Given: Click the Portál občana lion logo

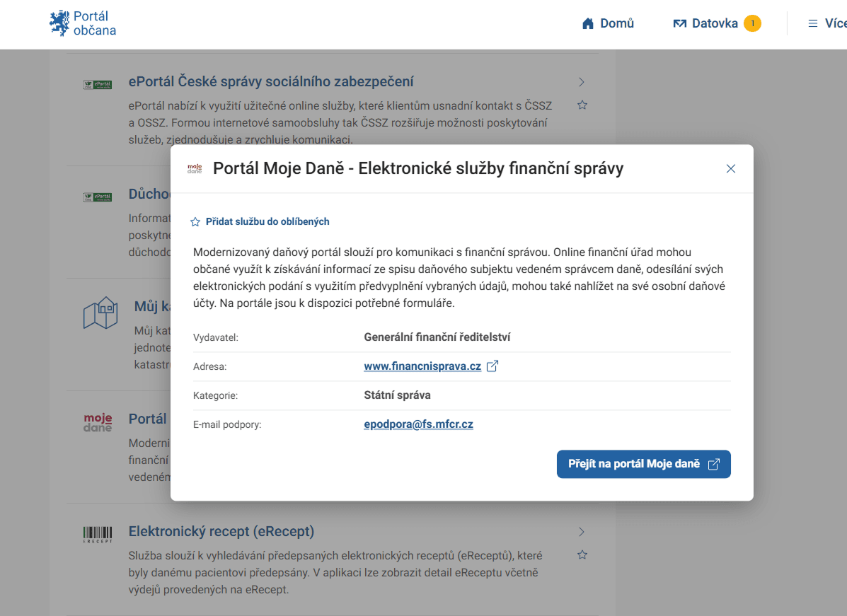Looking at the screenshot, I should click(x=59, y=23).
